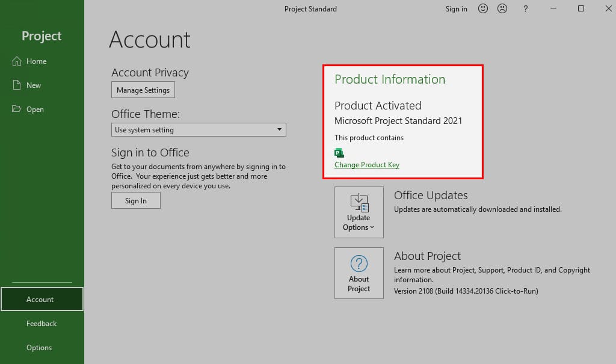
Task: Click the Product Activated text
Action: click(378, 105)
